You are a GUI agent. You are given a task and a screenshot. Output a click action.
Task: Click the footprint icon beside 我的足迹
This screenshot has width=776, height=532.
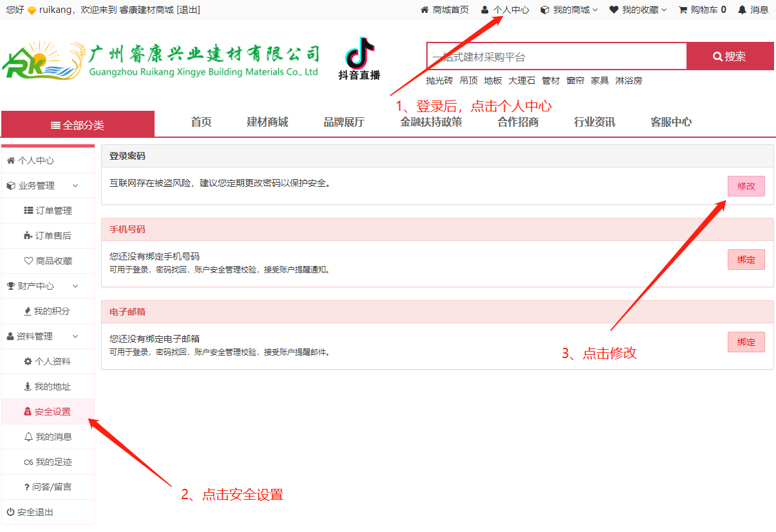(x=28, y=462)
